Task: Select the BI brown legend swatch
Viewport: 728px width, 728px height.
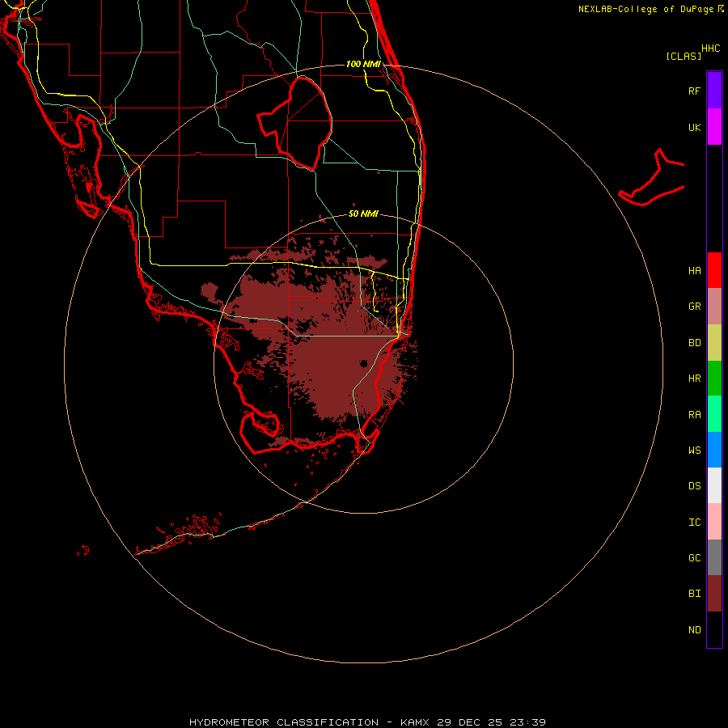Action: tap(714, 594)
